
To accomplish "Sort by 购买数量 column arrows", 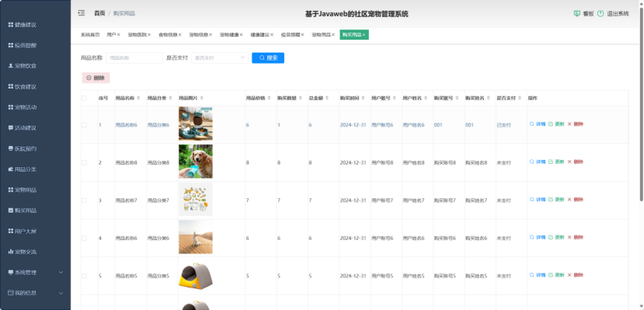I will 301,98.
